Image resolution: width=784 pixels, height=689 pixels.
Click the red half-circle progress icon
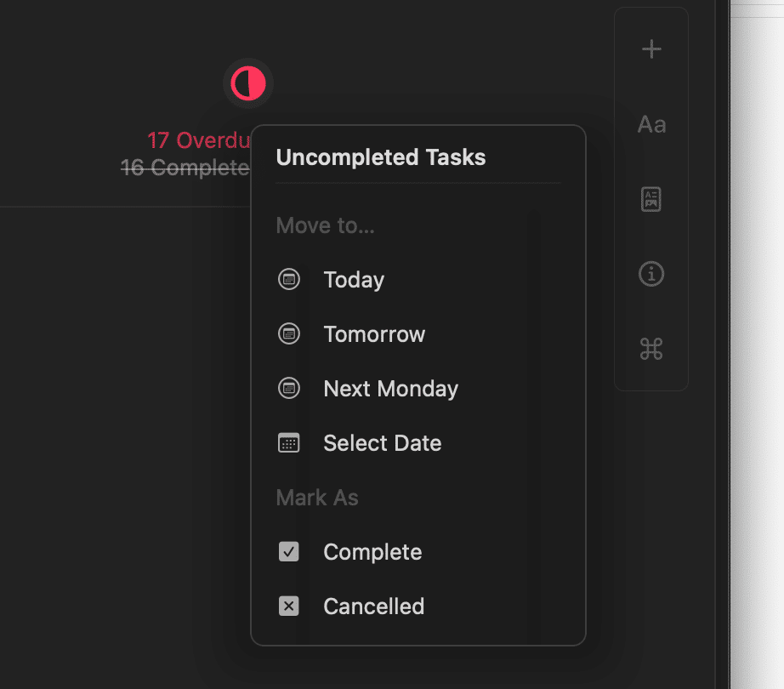(x=248, y=83)
